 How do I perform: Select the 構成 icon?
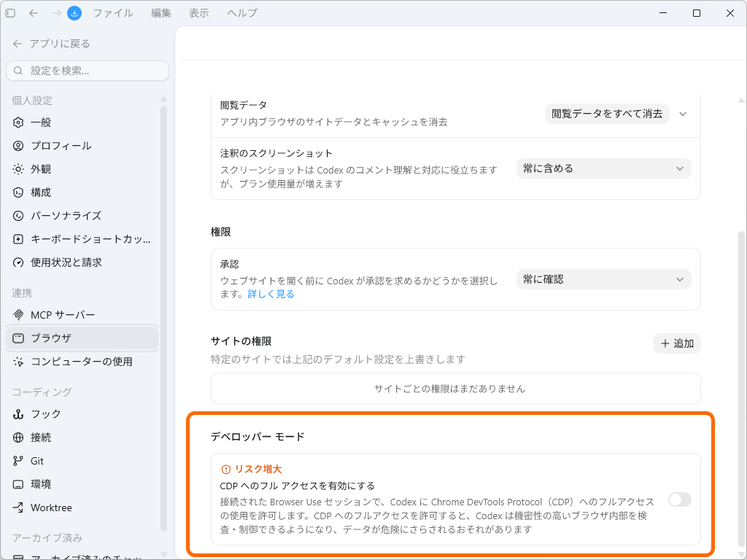click(x=18, y=192)
